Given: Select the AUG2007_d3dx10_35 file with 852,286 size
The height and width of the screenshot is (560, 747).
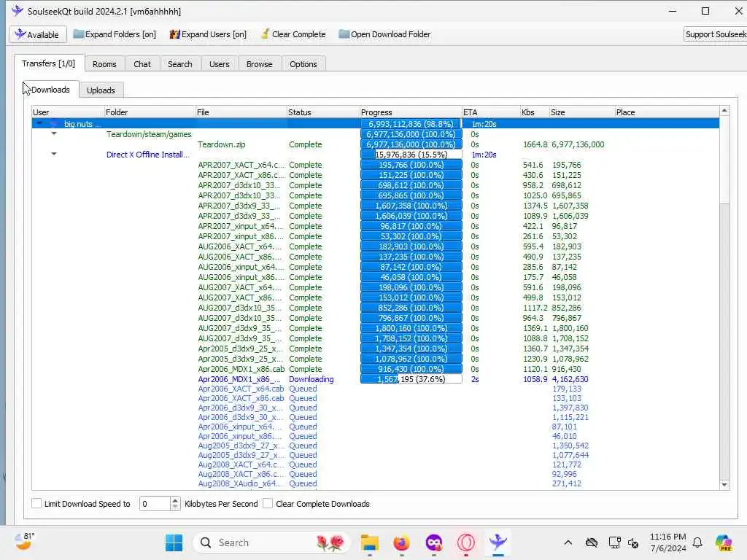Looking at the screenshot, I should [x=376, y=308].
